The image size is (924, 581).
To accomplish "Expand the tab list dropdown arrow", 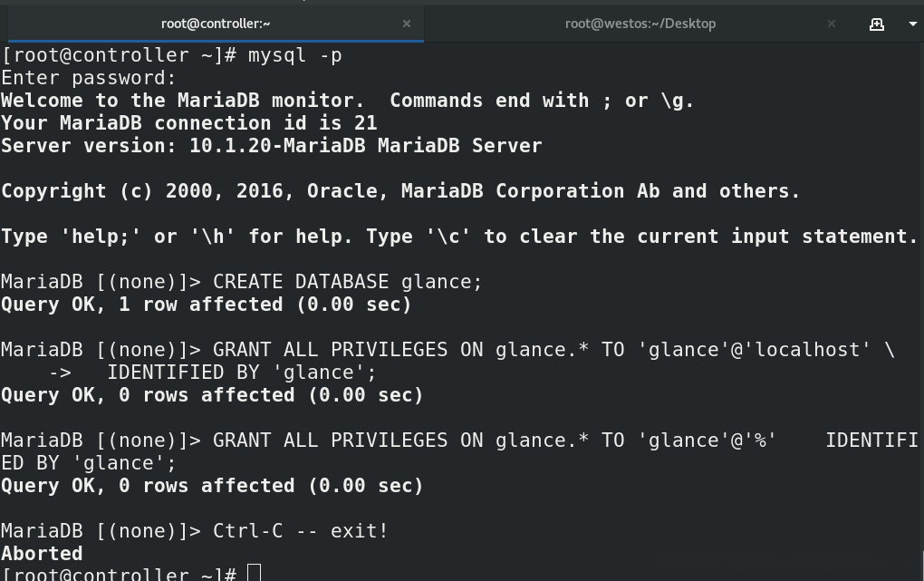I will 912,24.
